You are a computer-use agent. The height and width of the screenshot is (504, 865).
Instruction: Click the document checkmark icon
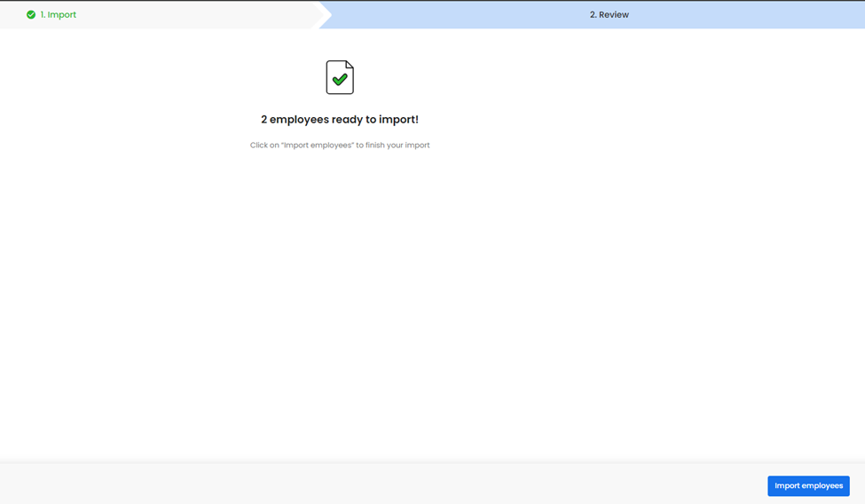point(340,78)
